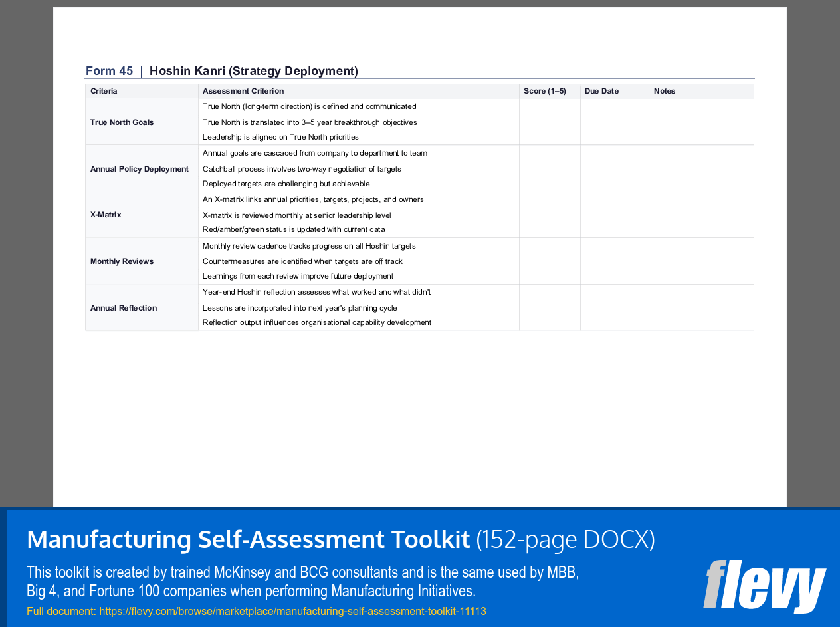Select the "Hoshin Kanri (Strategy Deployment)" title
This screenshot has height=627, width=840.
pyautogui.click(x=253, y=70)
